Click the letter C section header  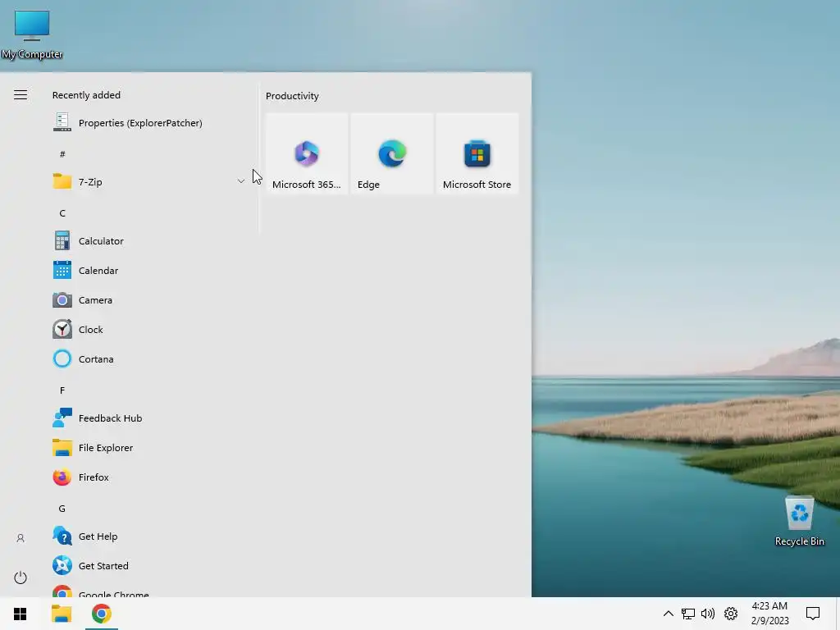(x=62, y=213)
